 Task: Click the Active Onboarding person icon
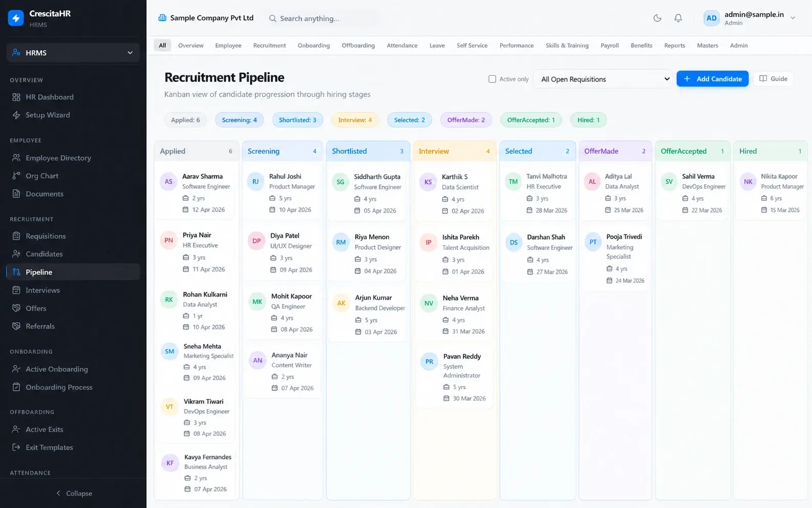(16, 369)
